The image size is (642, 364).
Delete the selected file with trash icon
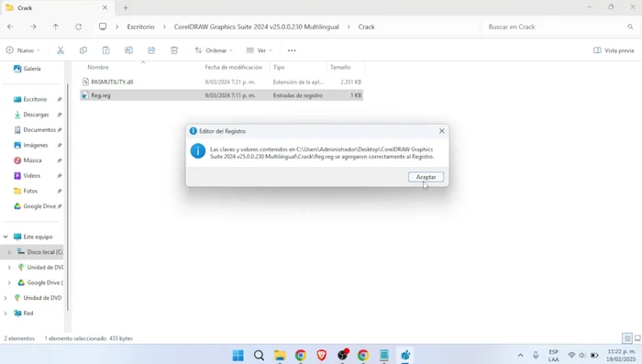pyautogui.click(x=174, y=50)
